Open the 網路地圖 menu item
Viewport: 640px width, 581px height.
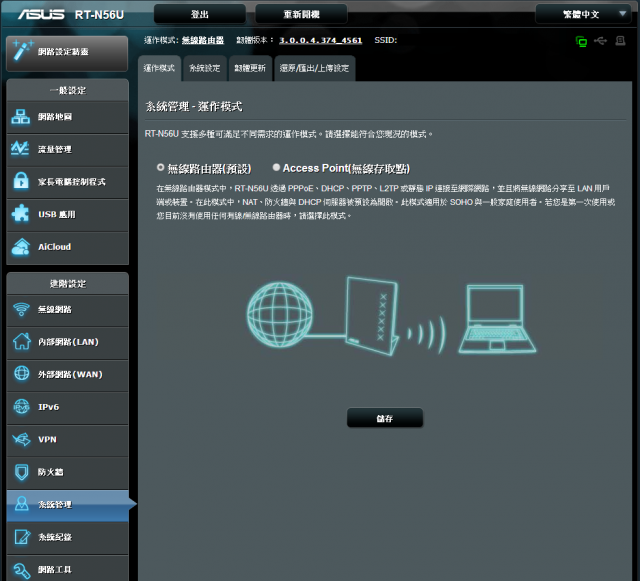67,117
